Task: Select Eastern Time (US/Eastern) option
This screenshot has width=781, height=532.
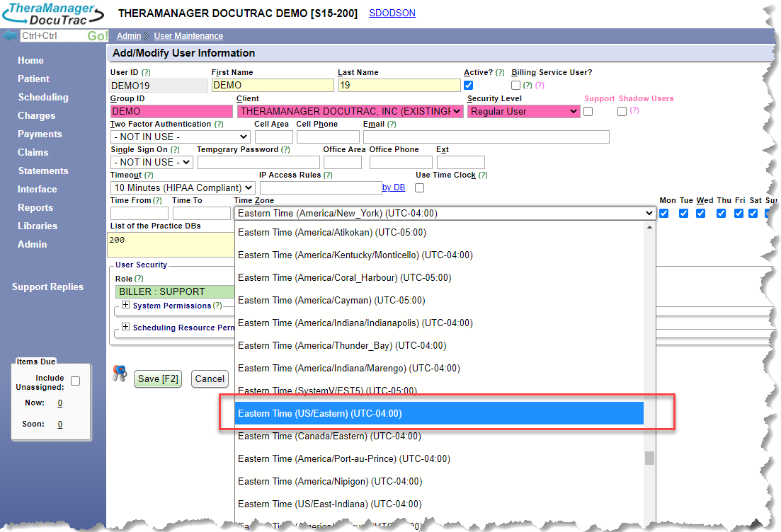Action: click(x=439, y=414)
